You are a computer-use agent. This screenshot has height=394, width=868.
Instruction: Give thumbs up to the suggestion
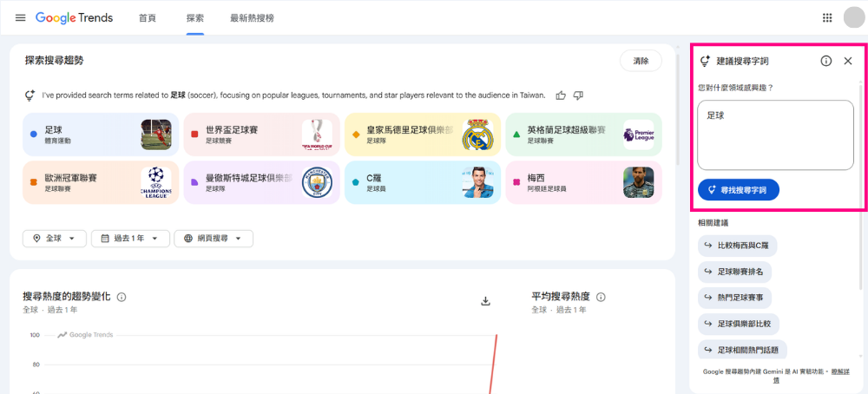point(561,95)
